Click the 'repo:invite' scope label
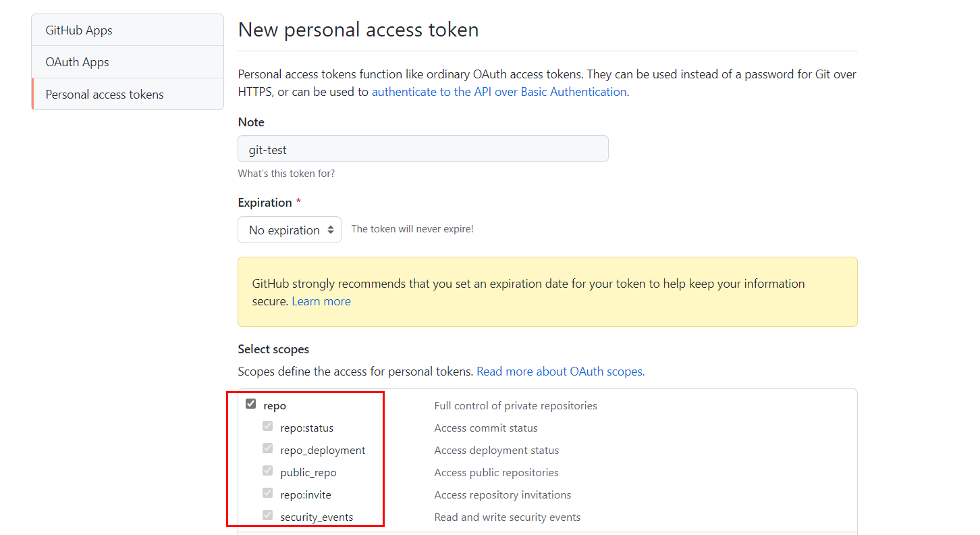Screen dimensions: 980x535 point(306,495)
